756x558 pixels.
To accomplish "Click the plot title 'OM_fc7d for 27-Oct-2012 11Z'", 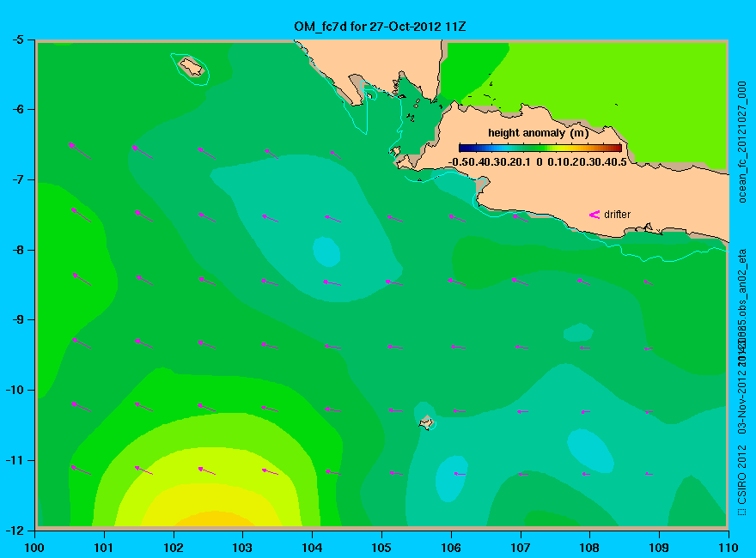I will pos(380,27).
